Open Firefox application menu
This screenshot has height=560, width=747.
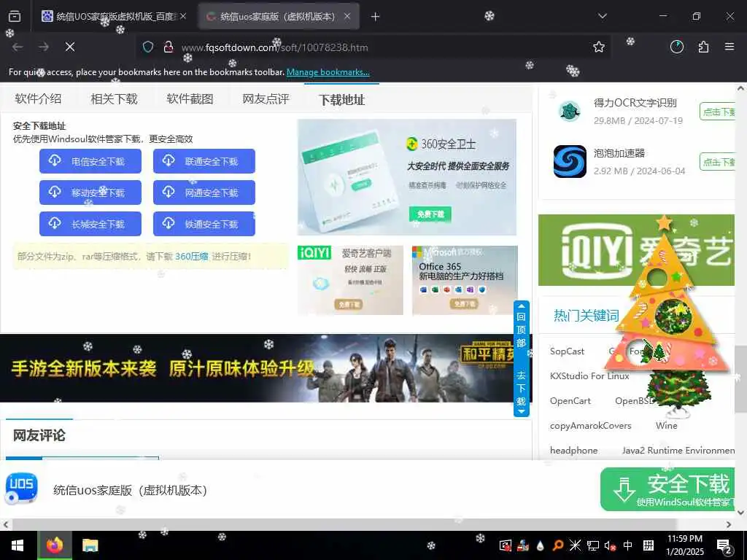729,47
